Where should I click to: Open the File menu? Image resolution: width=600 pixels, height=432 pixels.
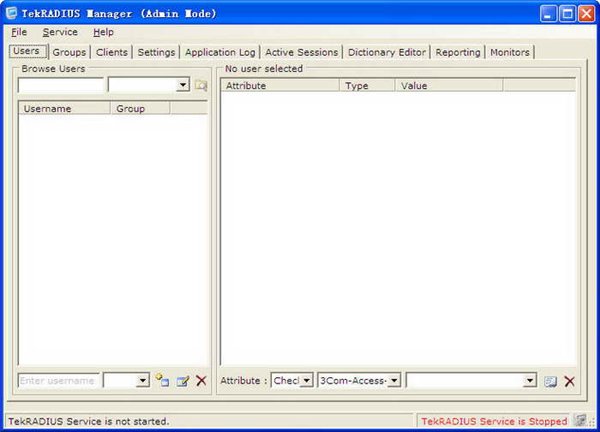19,32
